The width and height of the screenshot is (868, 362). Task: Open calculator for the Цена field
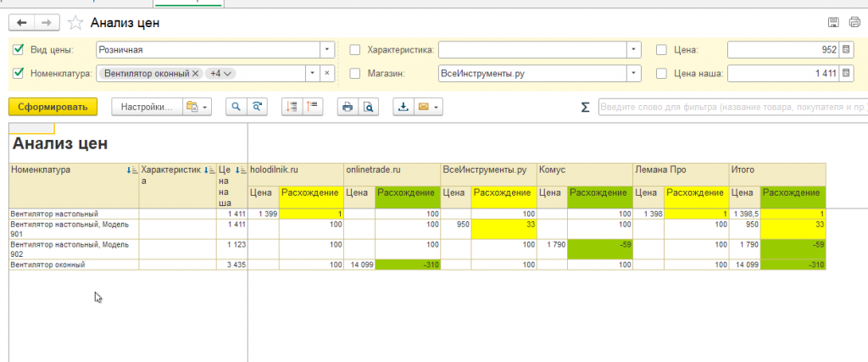[x=846, y=50]
